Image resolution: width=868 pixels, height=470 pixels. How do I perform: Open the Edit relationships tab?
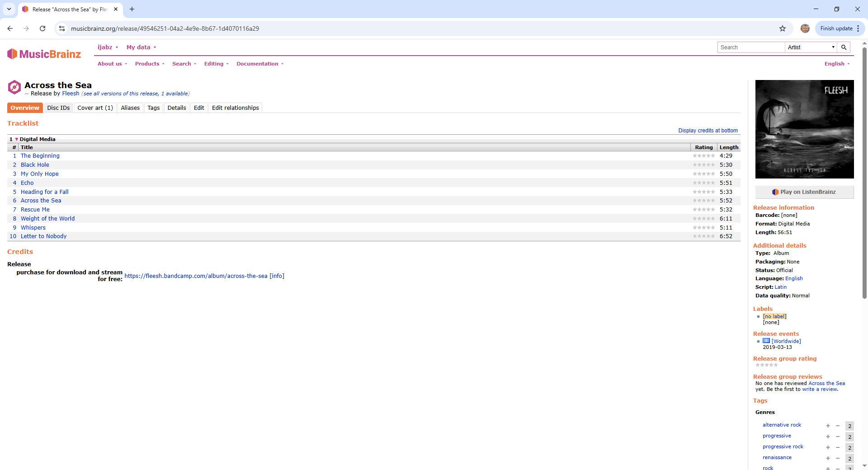(x=235, y=108)
